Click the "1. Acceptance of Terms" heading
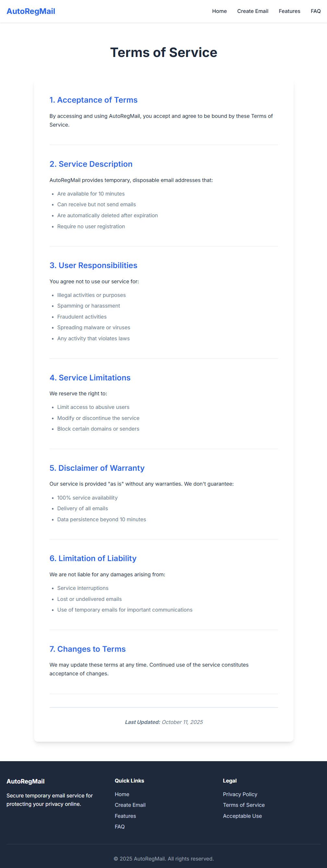The image size is (327, 868). point(93,100)
